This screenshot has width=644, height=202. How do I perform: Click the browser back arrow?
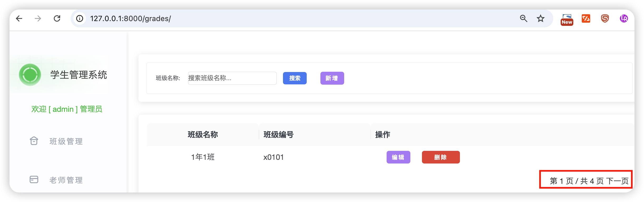point(19,18)
